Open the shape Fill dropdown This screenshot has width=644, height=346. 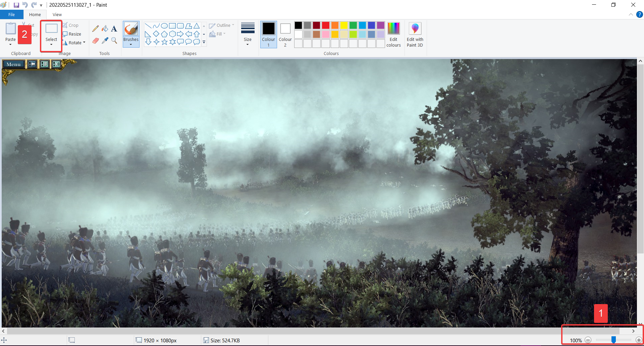[x=217, y=34]
